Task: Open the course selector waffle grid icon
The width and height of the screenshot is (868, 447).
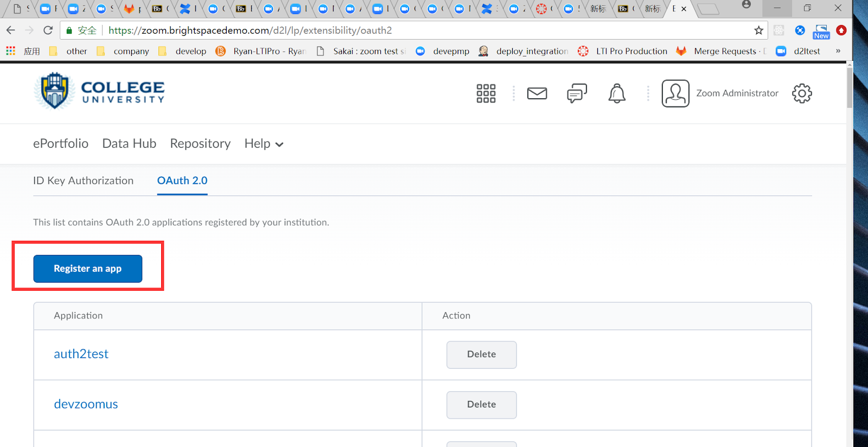Action: point(486,93)
